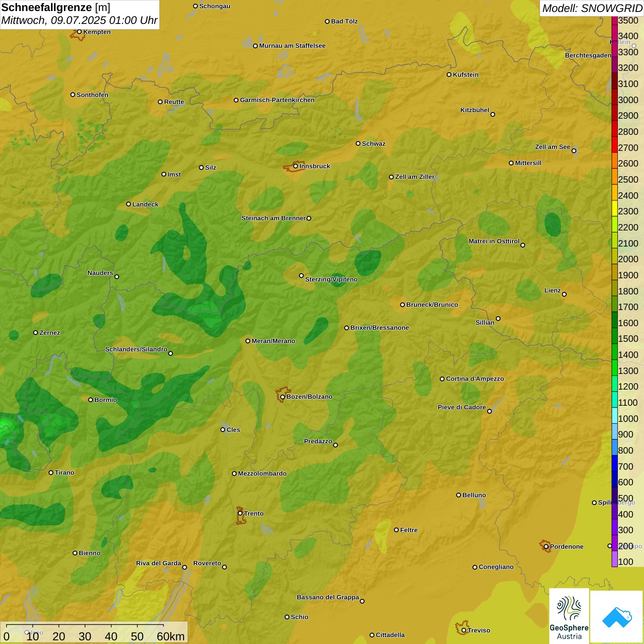This screenshot has height=644, width=644.
Task: Click the GeoSphere Austria logo
Action: pyautogui.click(x=569, y=616)
